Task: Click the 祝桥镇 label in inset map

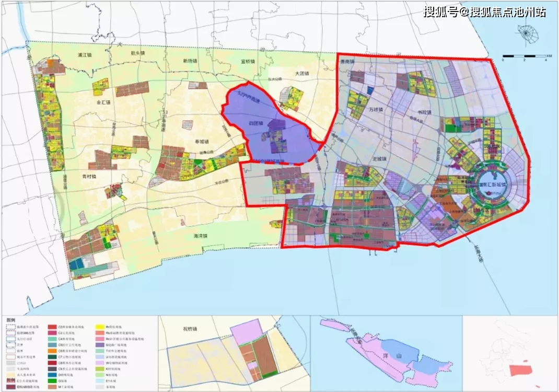Action: [x=190, y=329]
